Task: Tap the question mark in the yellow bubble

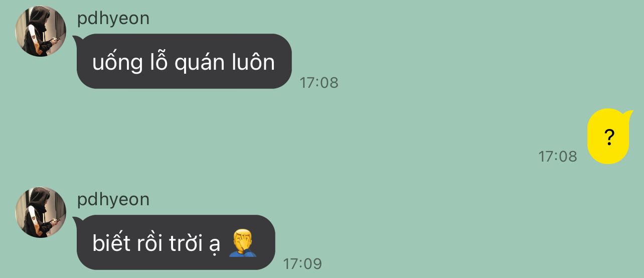Action: point(609,137)
